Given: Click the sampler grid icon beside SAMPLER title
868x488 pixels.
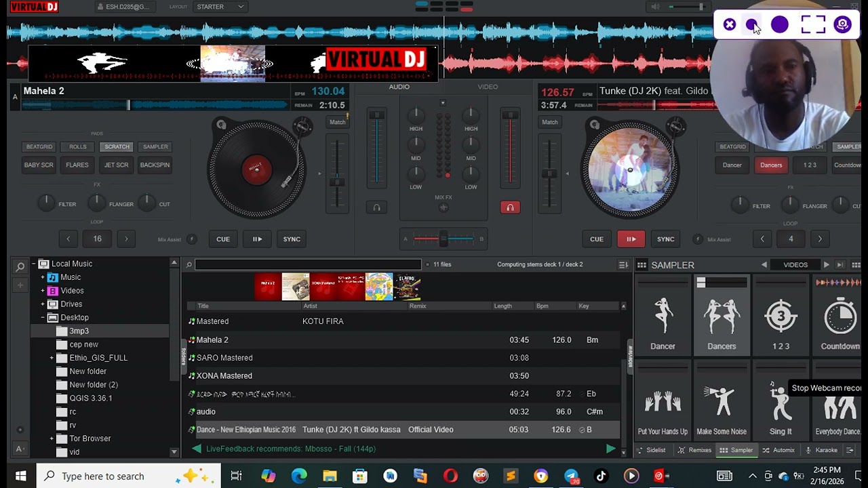Looking at the screenshot, I should coord(642,265).
